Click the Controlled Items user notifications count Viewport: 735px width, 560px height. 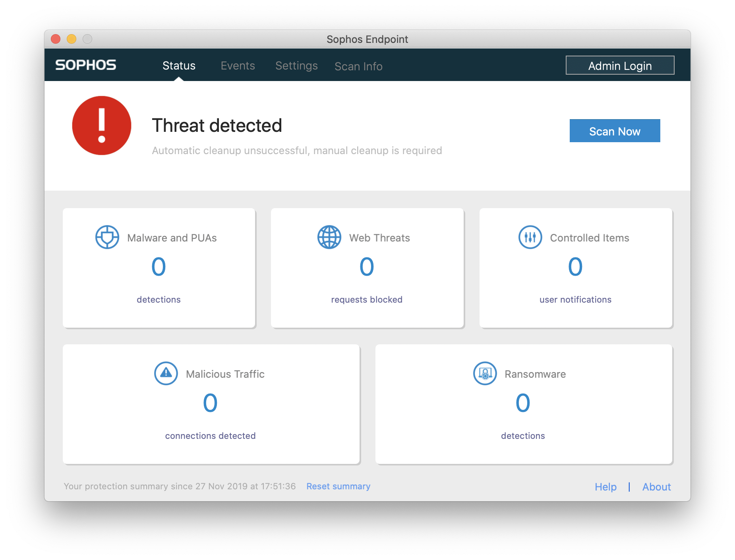click(x=576, y=266)
